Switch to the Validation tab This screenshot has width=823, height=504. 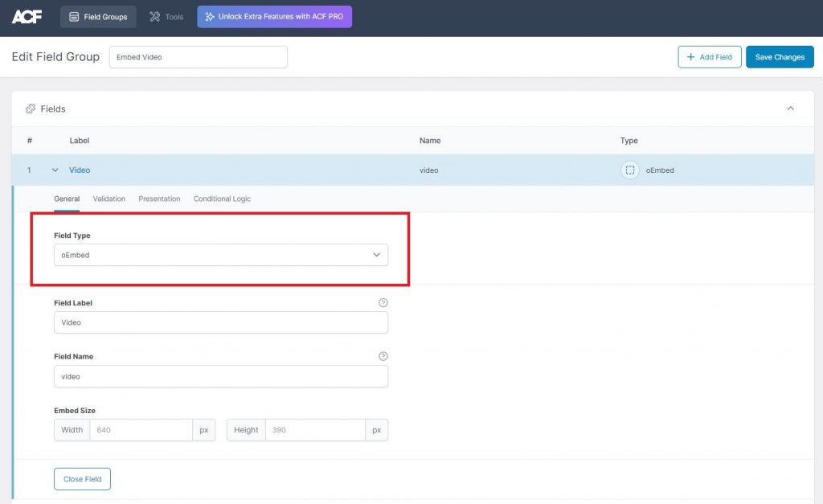pyautogui.click(x=109, y=199)
